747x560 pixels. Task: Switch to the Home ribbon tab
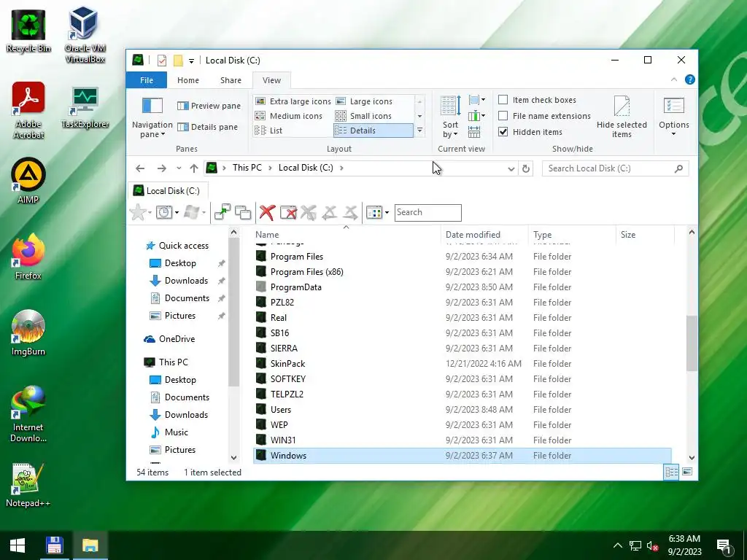(188, 80)
